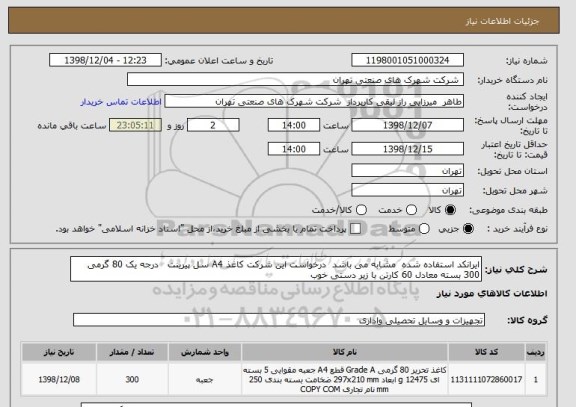Click the COPY COM paper product name cell

(x=345, y=379)
